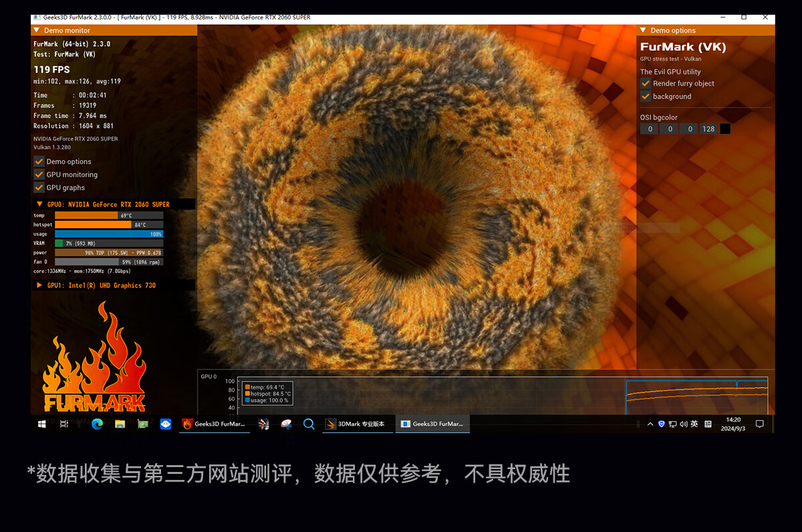This screenshot has width=802, height=532.
Task: Click the core:1336MHz - mem:1750MHz line
Action: pyautogui.click(x=82, y=271)
